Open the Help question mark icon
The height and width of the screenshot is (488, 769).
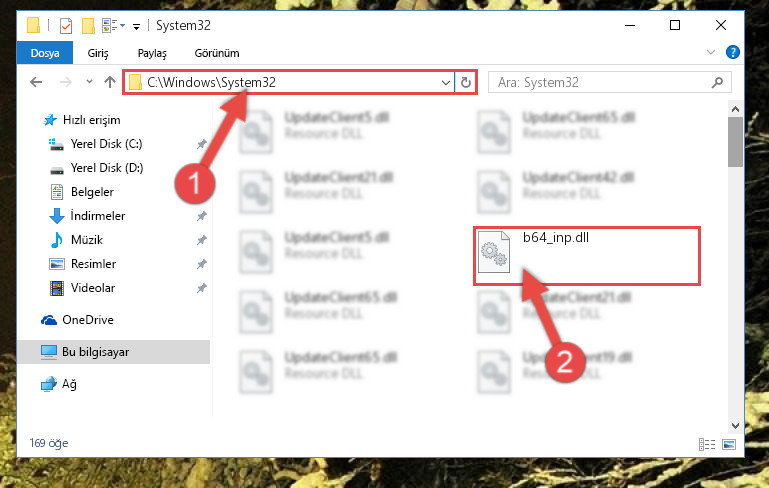[732, 52]
